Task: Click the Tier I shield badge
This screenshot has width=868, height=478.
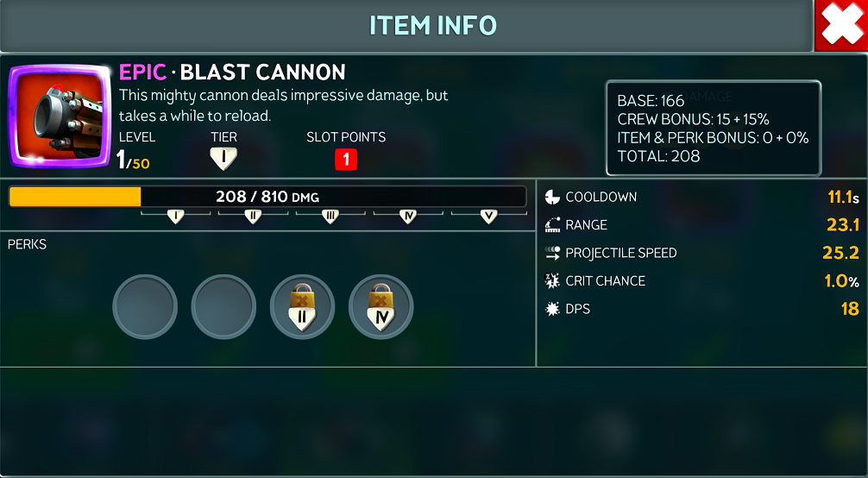Action: [x=223, y=159]
